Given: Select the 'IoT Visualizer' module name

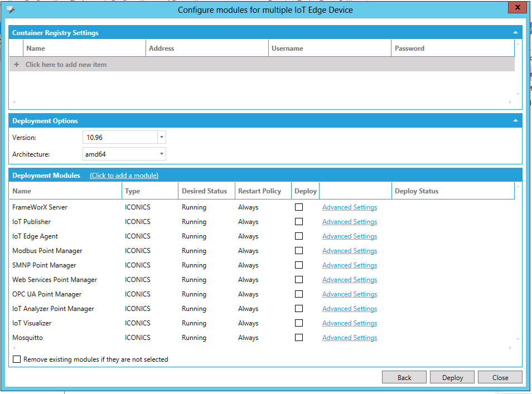Looking at the screenshot, I should [x=32, y=323].
